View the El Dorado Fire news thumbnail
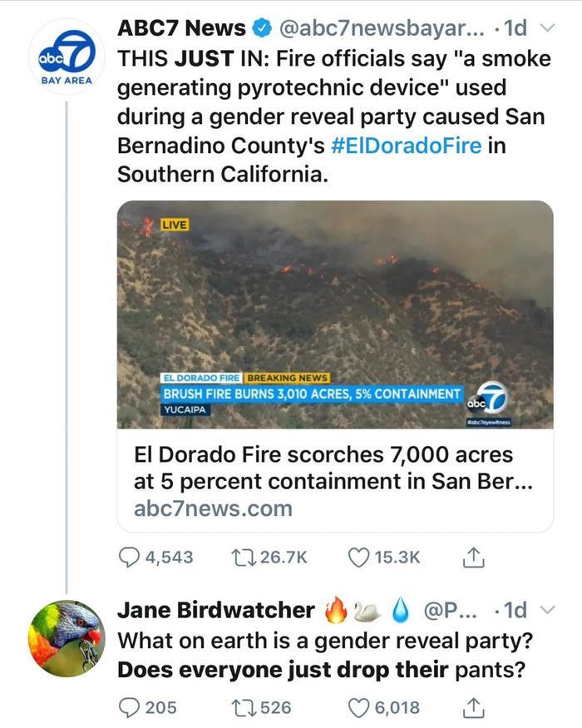 tap(335, 314)
